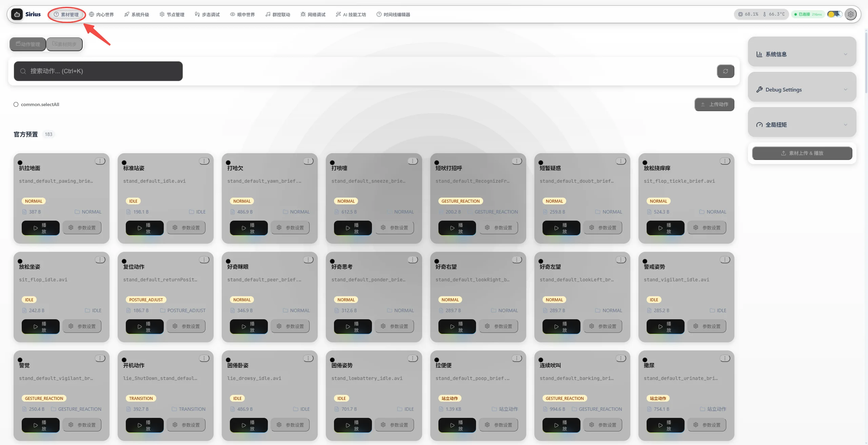Click the 183 count badge beside 官方预置

[48, 134]
